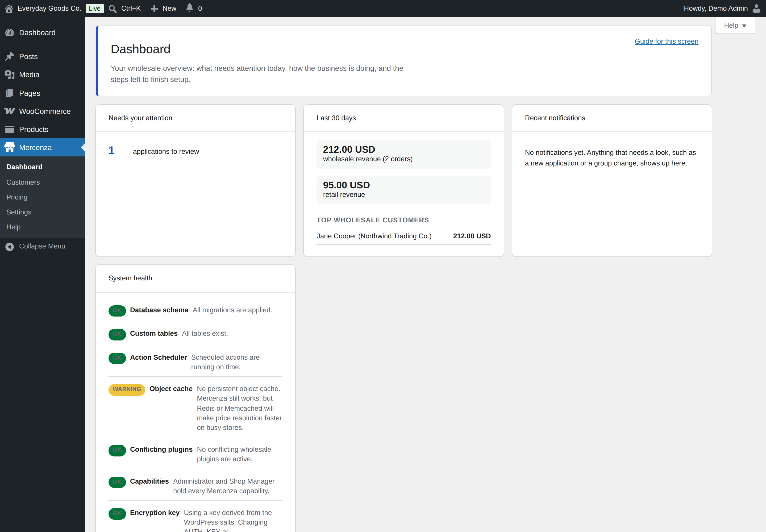Click OK badge for Database schema
Screen dimensions: 766x532
tap(117, 311)
